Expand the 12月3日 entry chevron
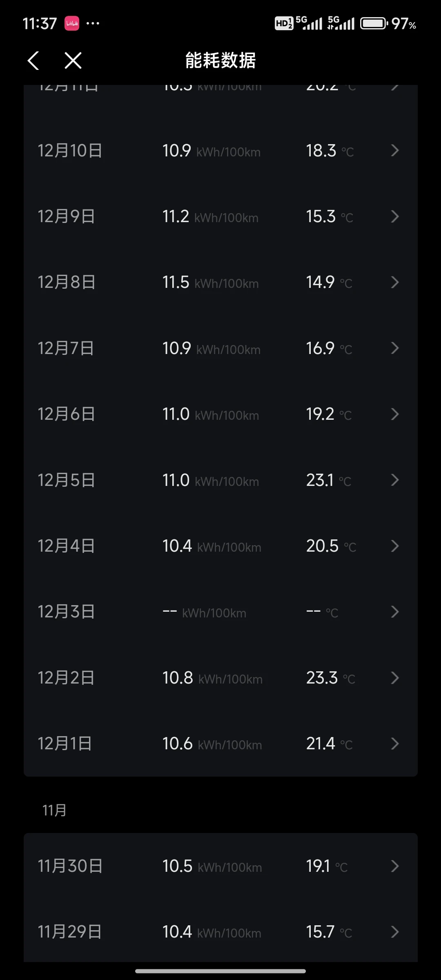The image size is (441, 980). [394, 612]
